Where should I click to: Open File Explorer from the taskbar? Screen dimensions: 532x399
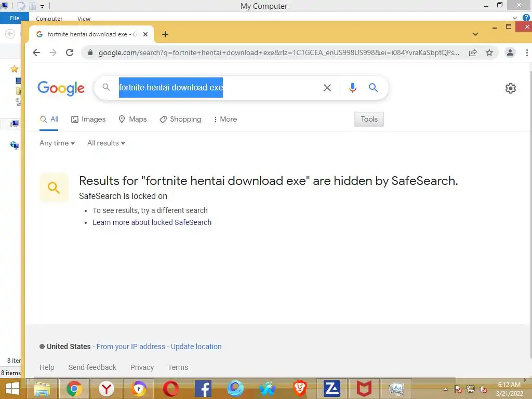42,389
